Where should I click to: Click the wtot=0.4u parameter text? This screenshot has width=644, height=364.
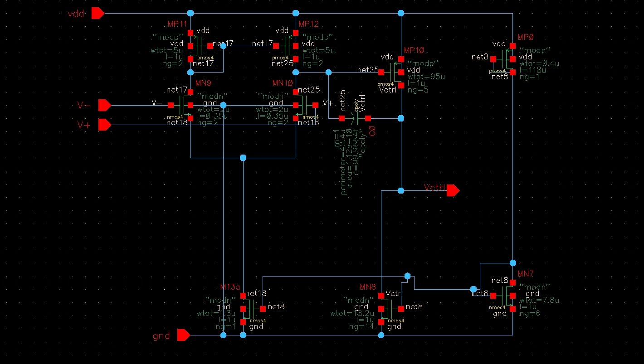click(x=539, y=63)
